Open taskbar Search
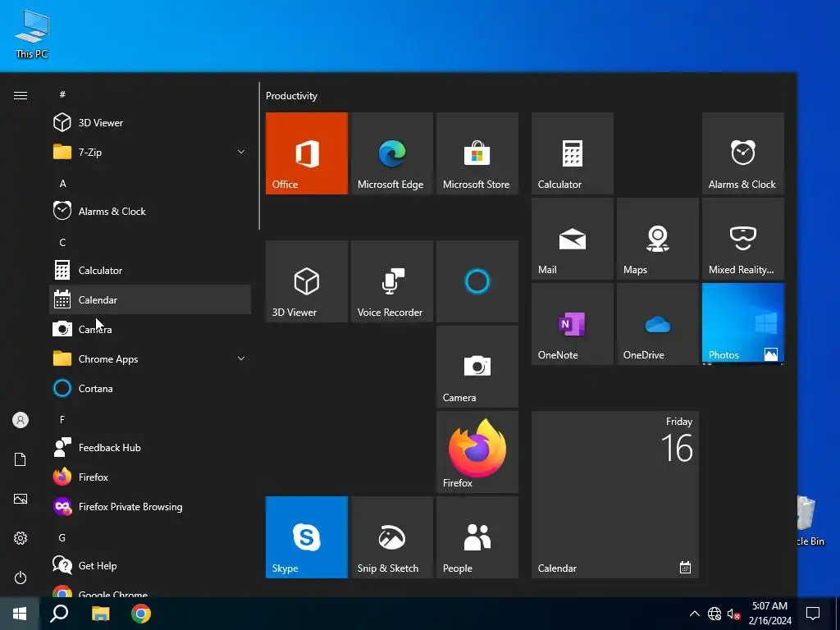Screen dimensions: 840x630 (x=59, y=614)
